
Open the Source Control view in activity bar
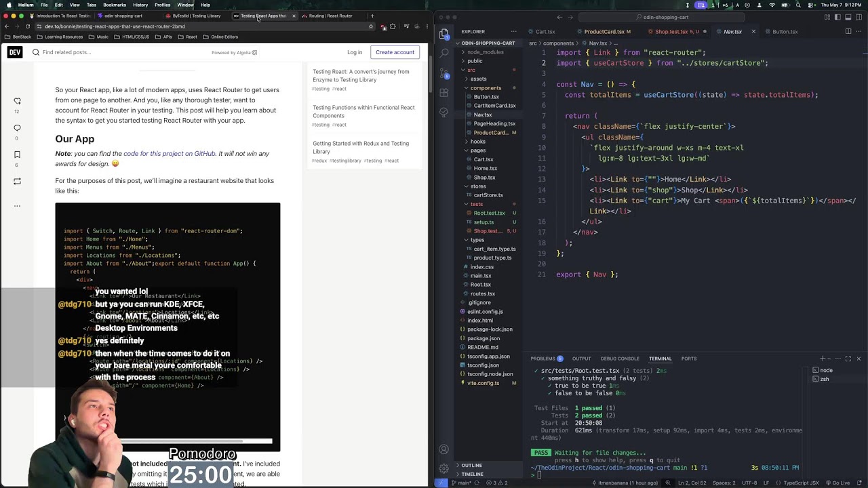(444, 73)
